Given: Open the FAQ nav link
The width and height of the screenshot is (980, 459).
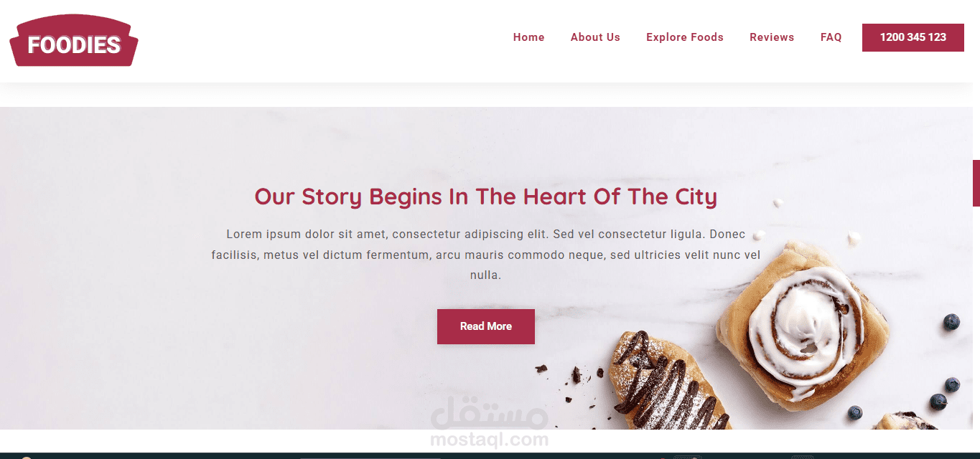Looking at the screenshot, I should coord(831,37).
